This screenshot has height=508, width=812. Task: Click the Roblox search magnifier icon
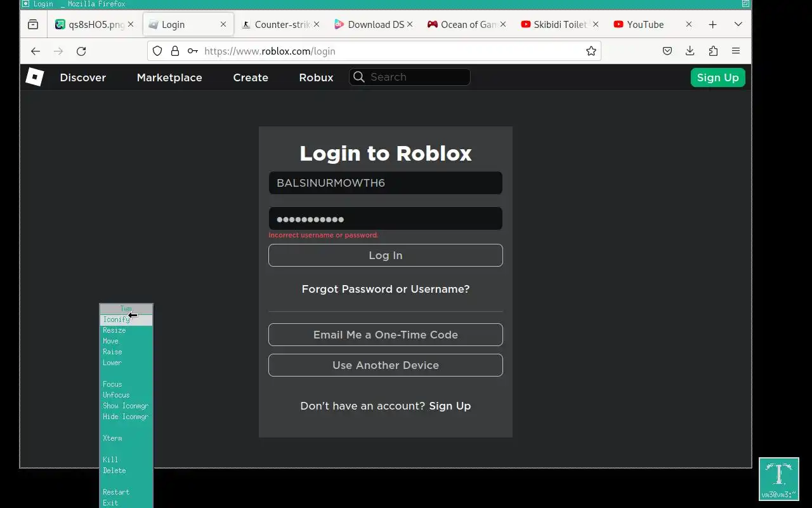359,77
